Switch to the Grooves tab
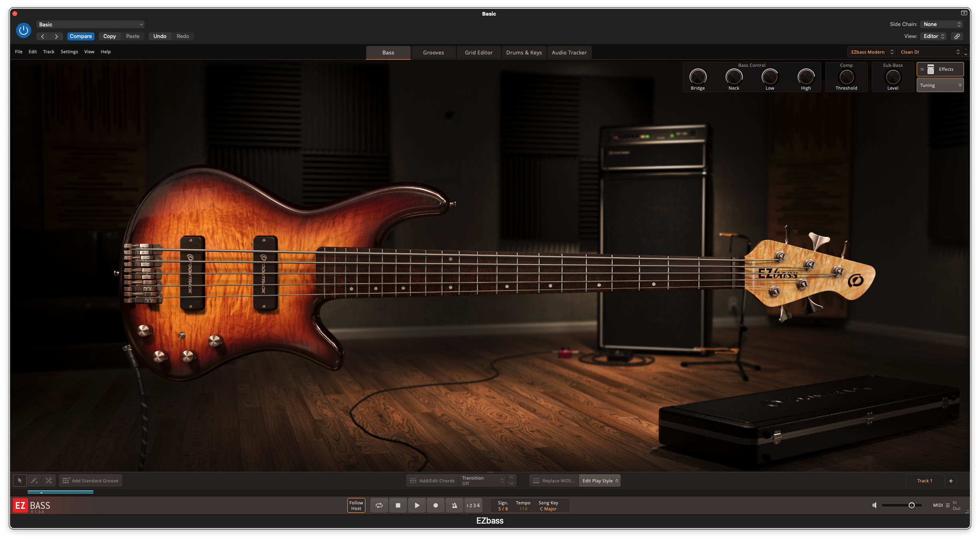Image resolution: width=980 pixels, height=540 pixels. point(434,53)
